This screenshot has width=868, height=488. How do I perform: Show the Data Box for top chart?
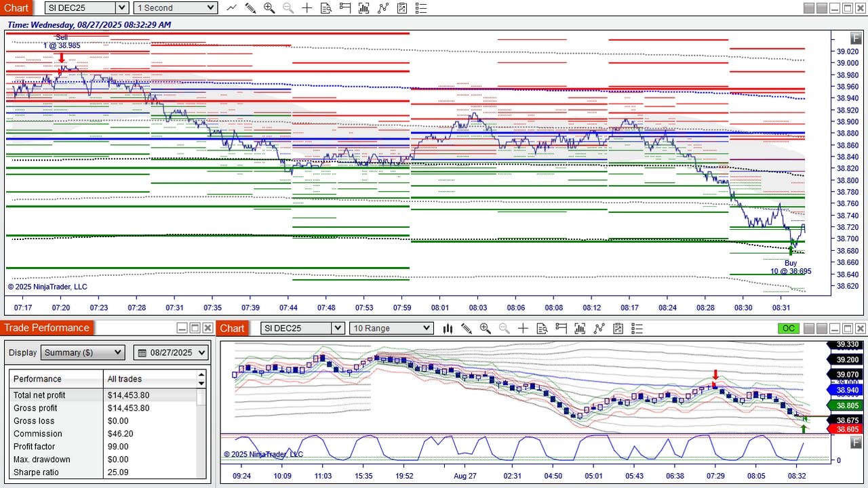tap(326, 8)
